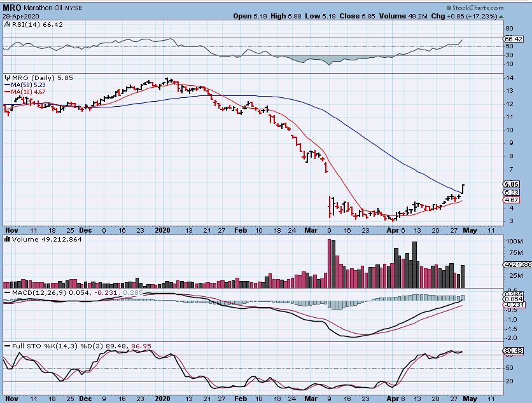532x403 pixels.
Task: Click the 29-Apr-2020 date label
Action: tap(21, 17)
